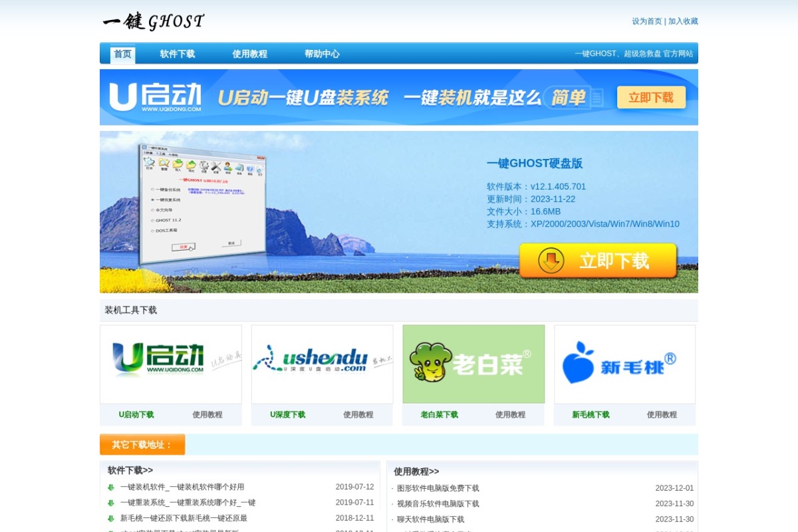798x532 pixels.
Task: Open 使用教程 link under U启动
Action: 207,414
